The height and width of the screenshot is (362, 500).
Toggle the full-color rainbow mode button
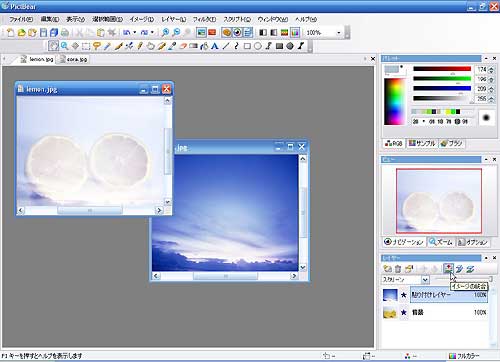(x=295, y=33)
